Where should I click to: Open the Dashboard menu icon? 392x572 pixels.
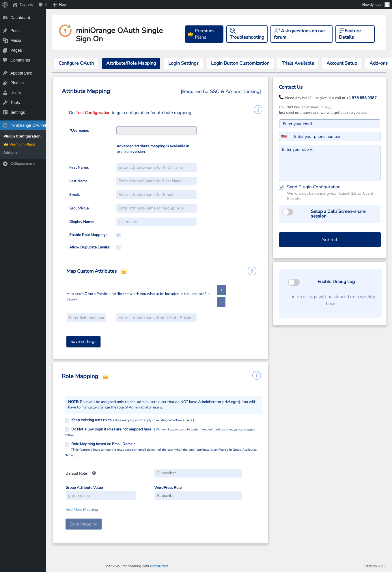pos(5,18)
